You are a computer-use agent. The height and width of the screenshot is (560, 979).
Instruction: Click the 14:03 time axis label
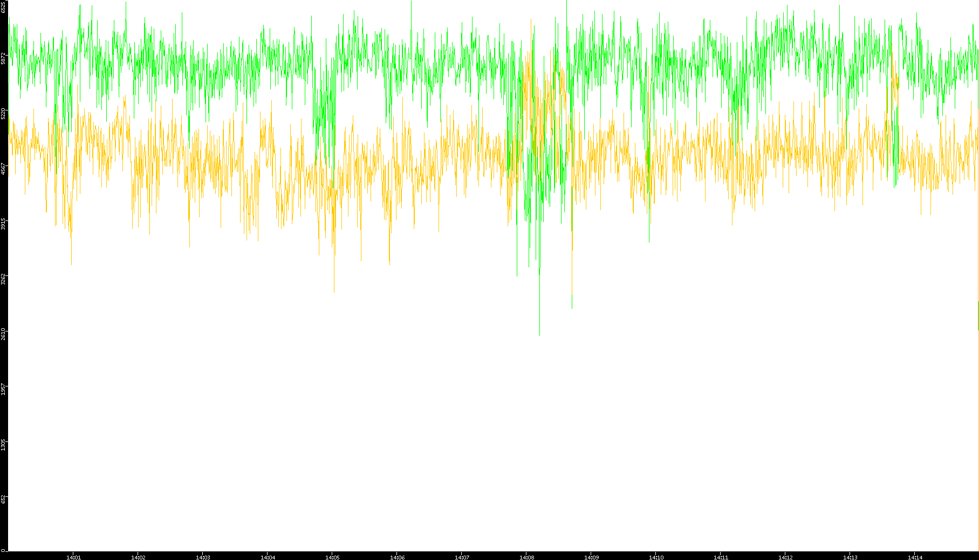click(x=203, y=557)
